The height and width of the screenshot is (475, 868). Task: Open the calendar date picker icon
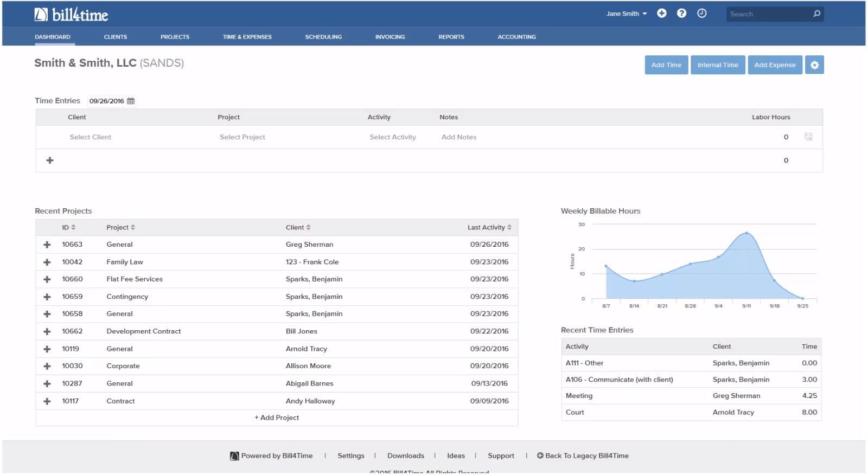(x=131, y=101)
